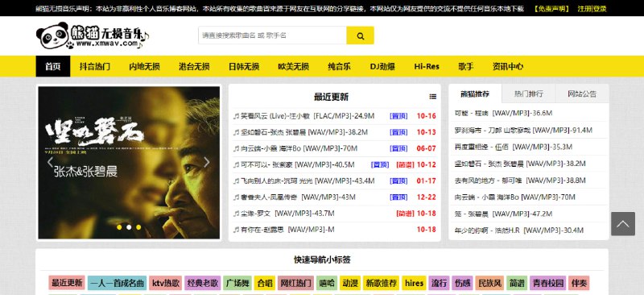Open song 可不可以-张紫豪
The width and height of the screenshot is (644, 295).
coord(297,164)
